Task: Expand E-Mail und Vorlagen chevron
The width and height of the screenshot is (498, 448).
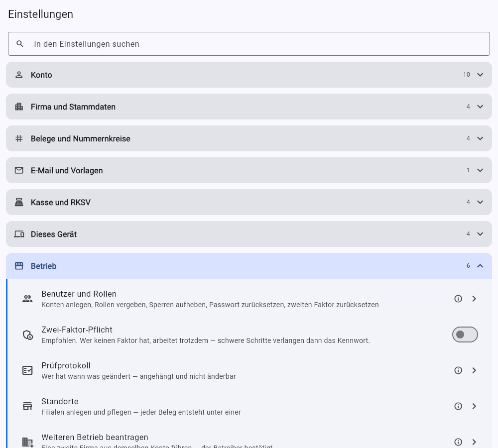Action: [x=480, y=171]
